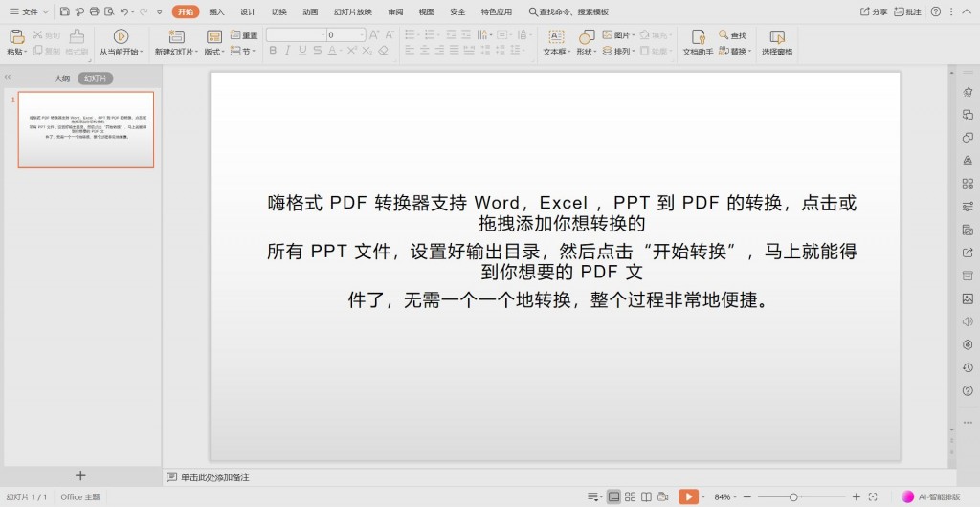
Task: Open the font name combo box
Action: [297, 35]
